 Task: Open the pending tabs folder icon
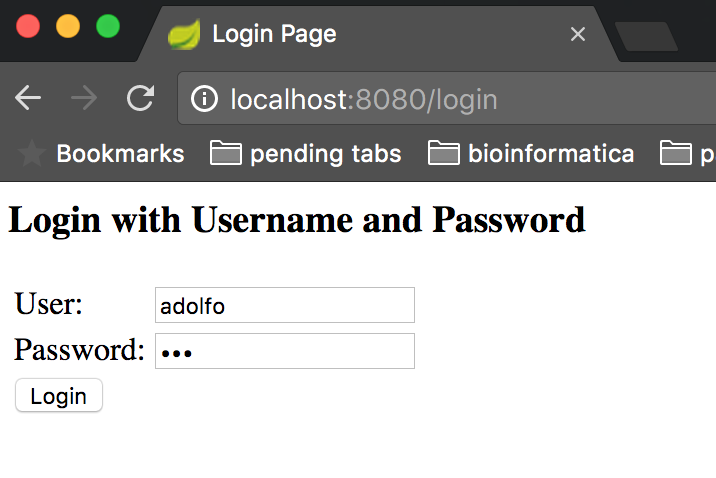pos(226,153)
